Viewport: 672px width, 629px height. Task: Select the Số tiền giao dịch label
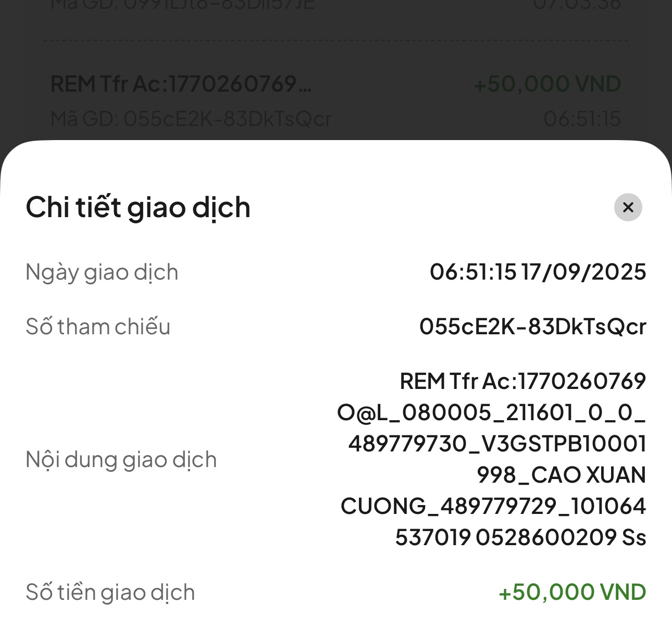[110, 593]
